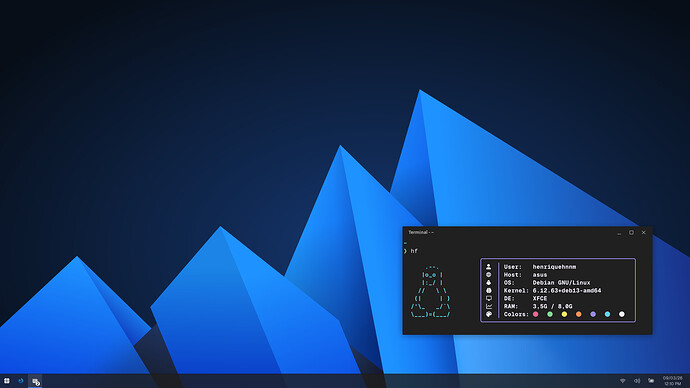Viewport: 690px width, 388px height.
Task: Click the purple color dot
Action: tap(593, 314)
